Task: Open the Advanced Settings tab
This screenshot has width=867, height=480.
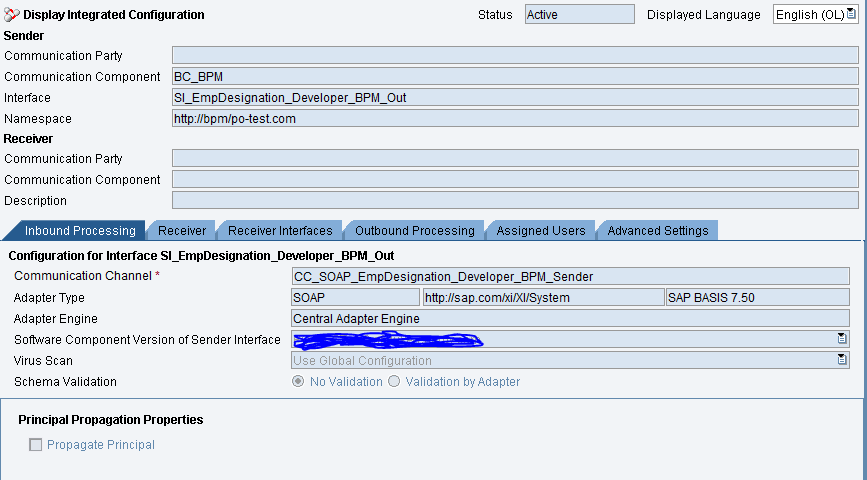Action: [x=658, y=231]
